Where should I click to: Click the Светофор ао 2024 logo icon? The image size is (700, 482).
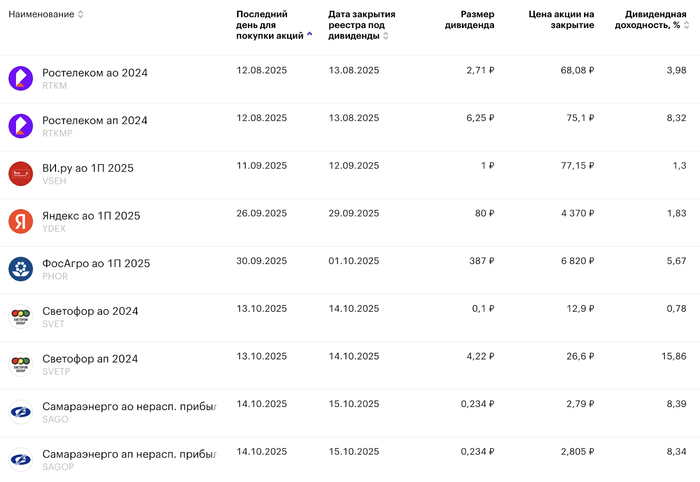point(21,316)
